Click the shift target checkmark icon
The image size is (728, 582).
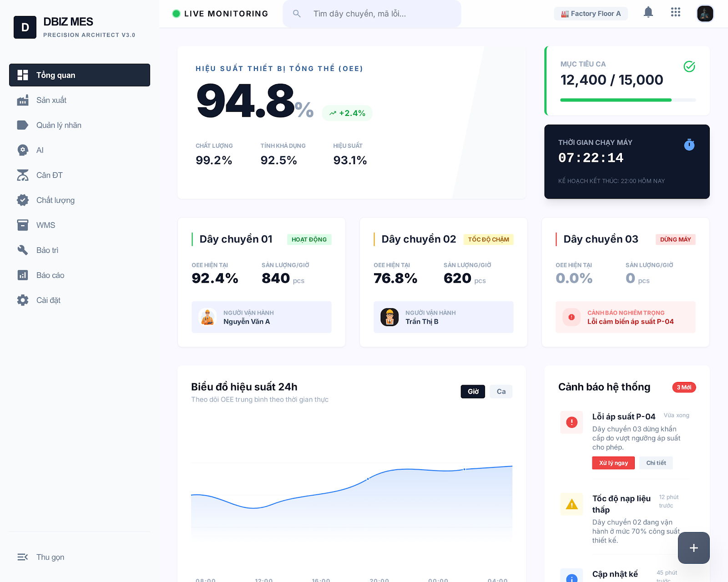689,66
